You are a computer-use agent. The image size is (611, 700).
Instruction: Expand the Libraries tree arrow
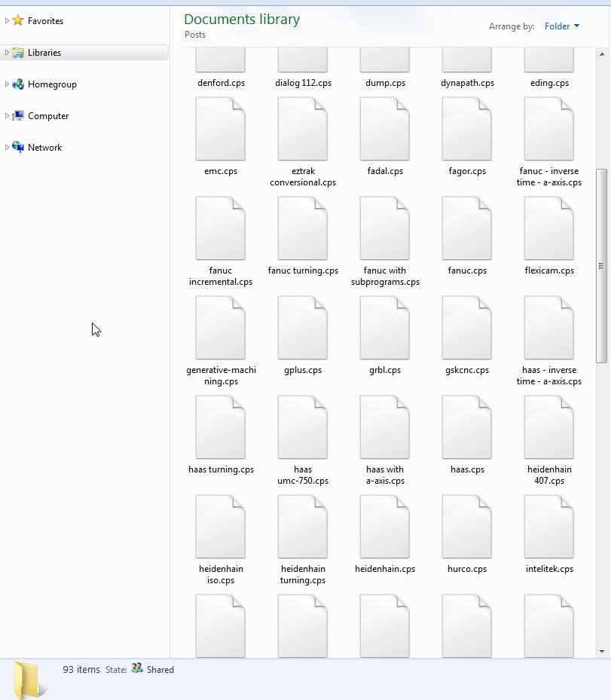point(8,53)
